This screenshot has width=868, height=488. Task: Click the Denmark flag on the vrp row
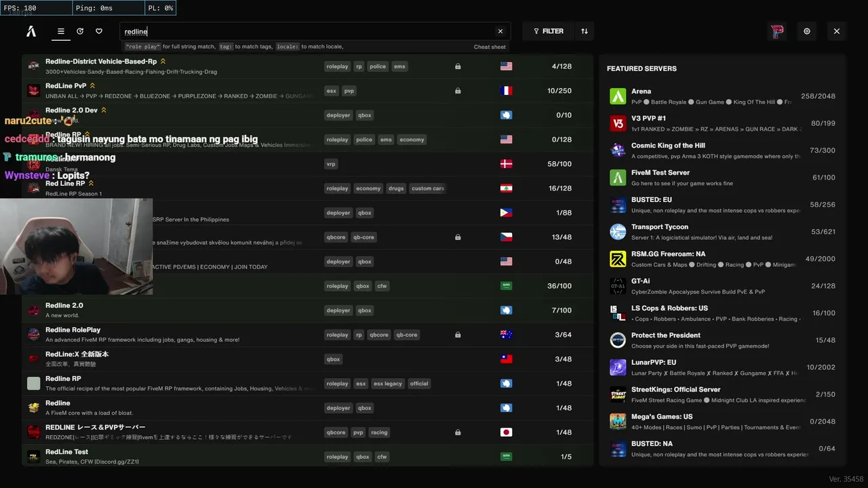[506, 164]
